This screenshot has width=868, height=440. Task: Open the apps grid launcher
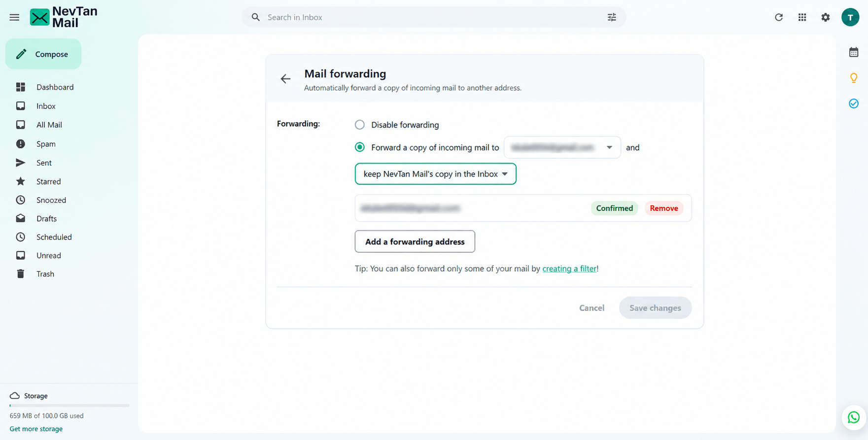pyautogui.click(x=802, y=17)
